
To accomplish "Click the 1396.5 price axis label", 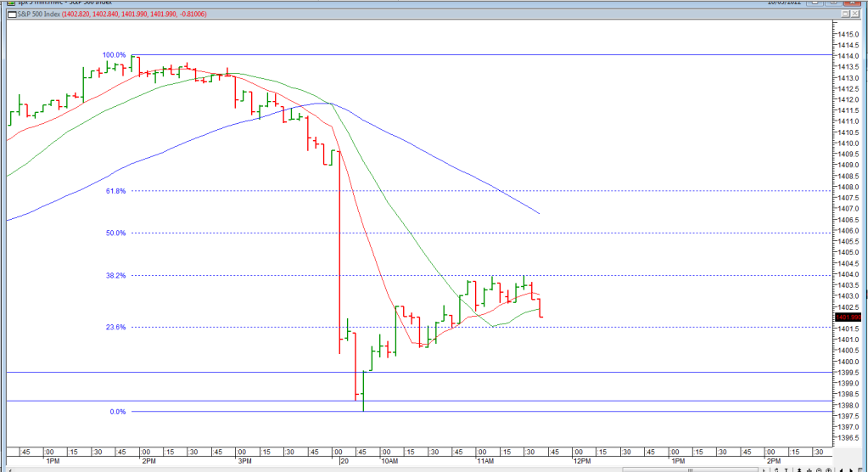I will [x=848, y=438].
